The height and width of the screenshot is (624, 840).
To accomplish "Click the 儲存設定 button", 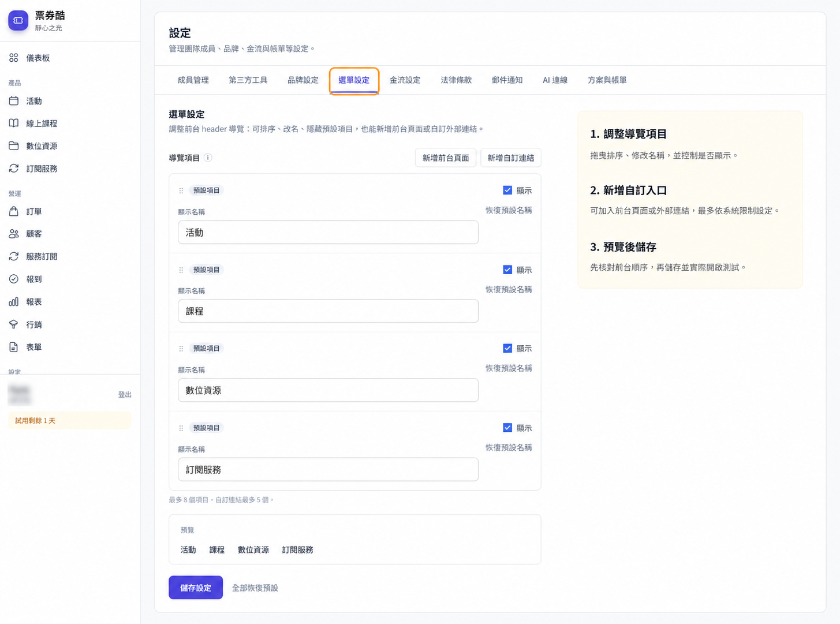I will [196, 588].
